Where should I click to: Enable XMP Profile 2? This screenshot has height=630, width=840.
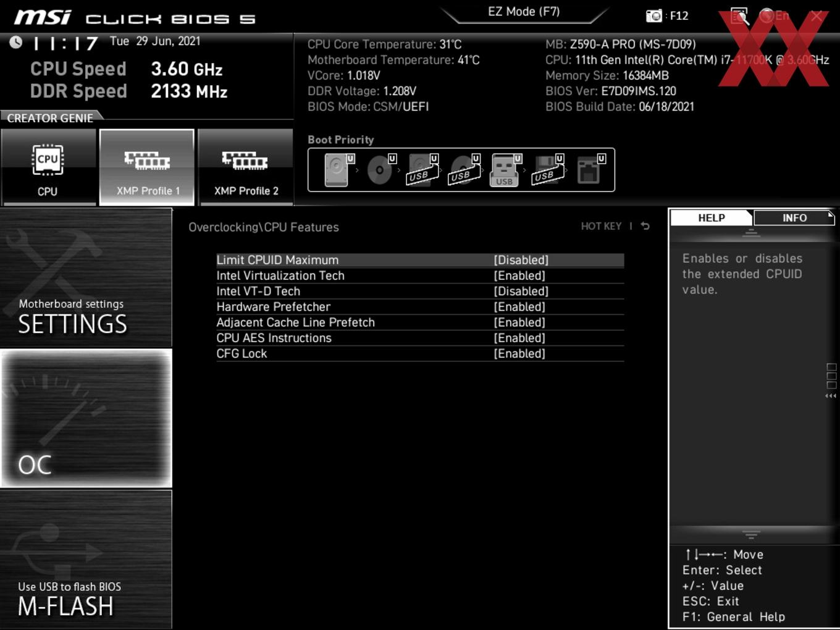(246, 167)
